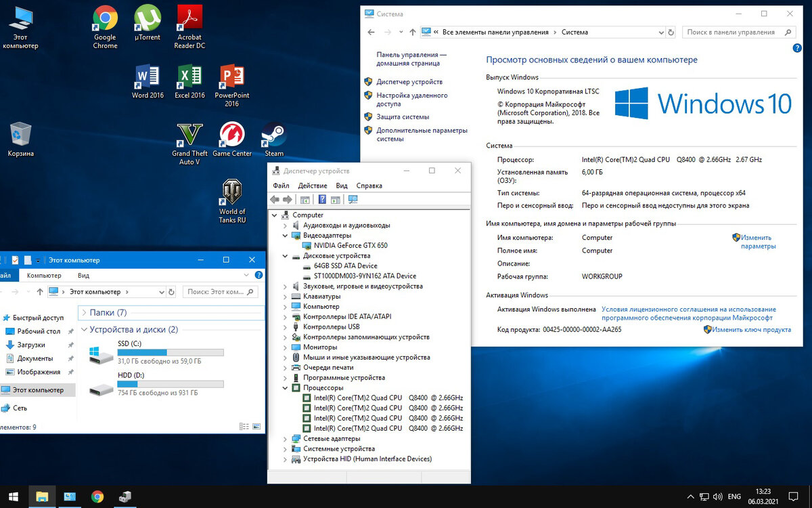Select the Корзина recycle bin icon
Image resolution: width=812 pixels, height=508 pixels.
coord(21,140)
